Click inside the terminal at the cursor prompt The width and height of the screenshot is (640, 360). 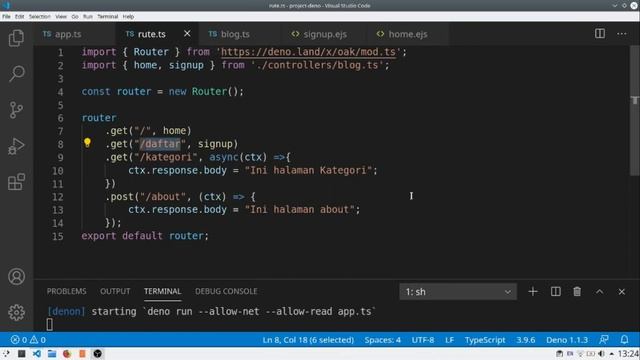point(49,324)
